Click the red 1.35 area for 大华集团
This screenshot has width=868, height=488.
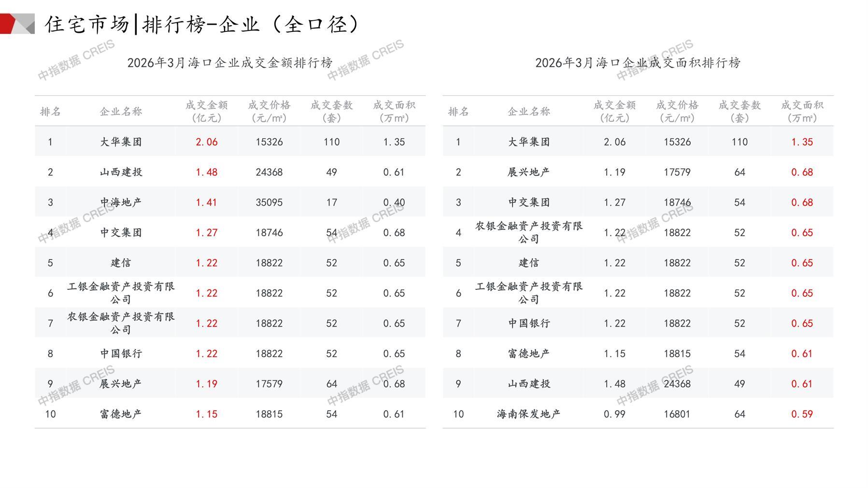802,142
